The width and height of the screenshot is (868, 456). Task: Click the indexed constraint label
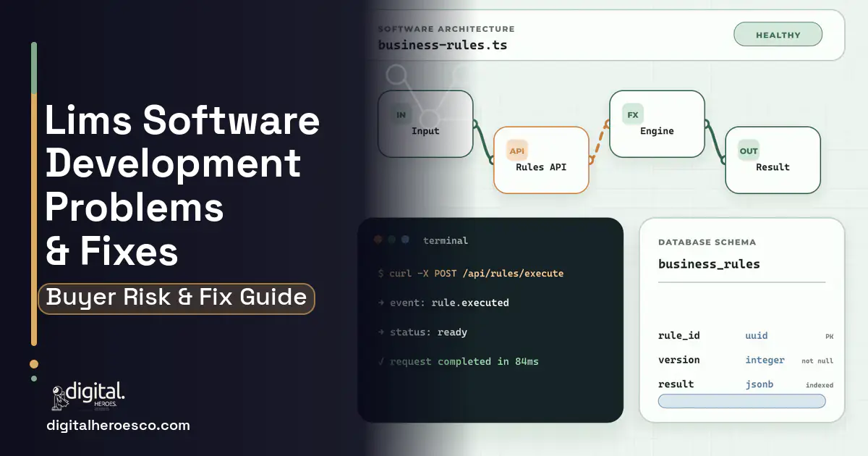point(820,385)
